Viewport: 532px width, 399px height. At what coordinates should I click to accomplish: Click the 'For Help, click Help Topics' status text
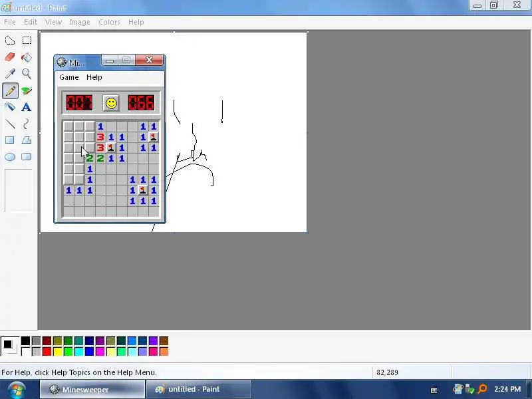[x=79, y=372]
